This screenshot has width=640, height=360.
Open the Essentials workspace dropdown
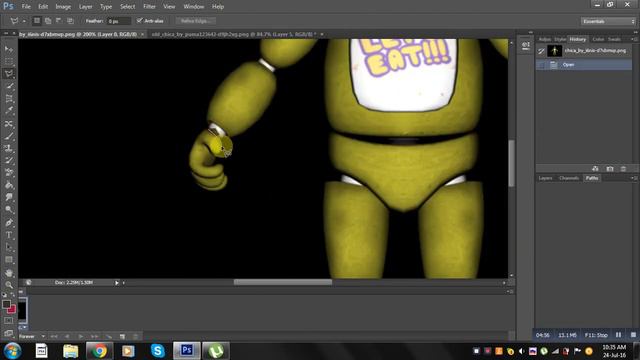click(608, 21)
